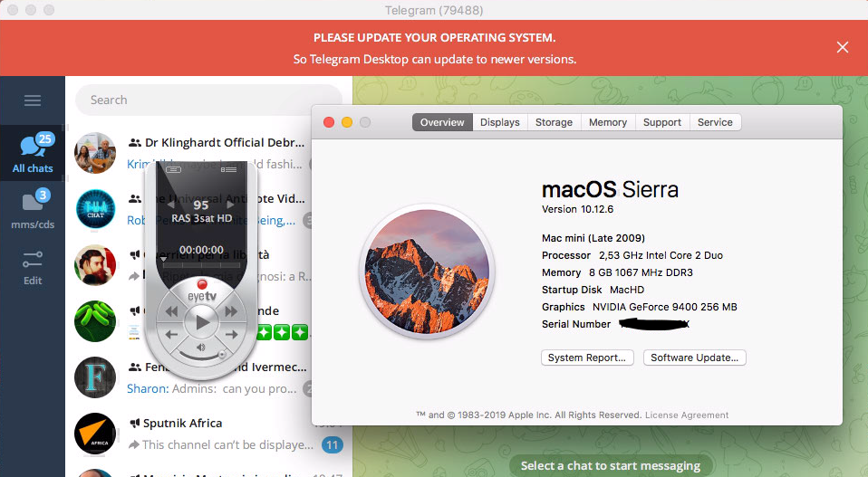Viewport: 868px width, 477px height.
Task: Switch to the Displays tab
Action: (500, 122)
